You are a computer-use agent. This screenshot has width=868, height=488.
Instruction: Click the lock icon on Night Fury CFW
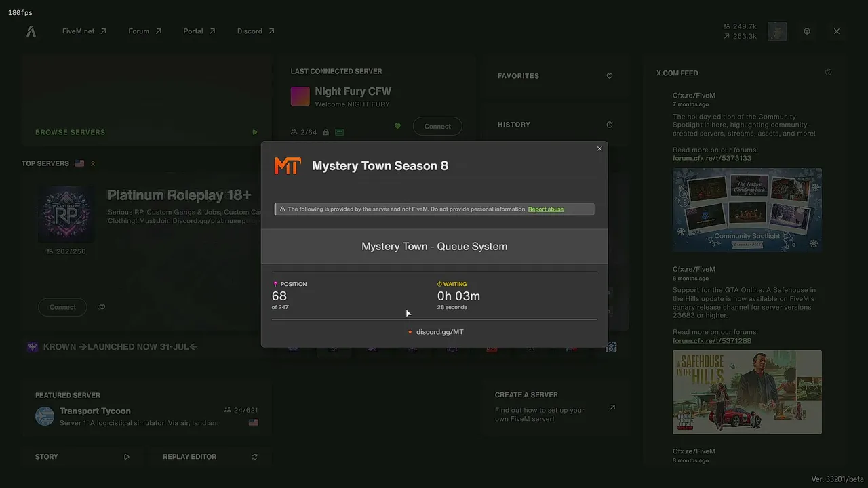326,132
